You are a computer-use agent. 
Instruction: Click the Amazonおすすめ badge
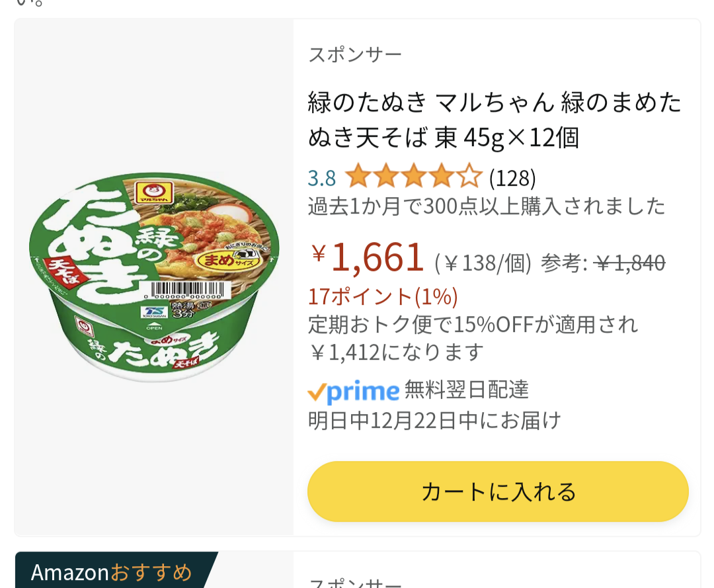click(x=112, y=571)
